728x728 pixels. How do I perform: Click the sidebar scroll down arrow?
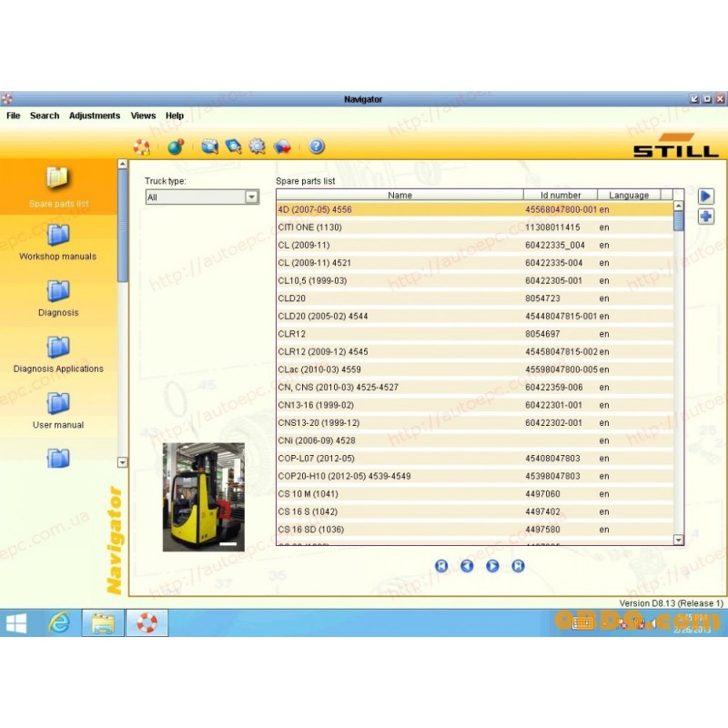[x=123, y=462]
